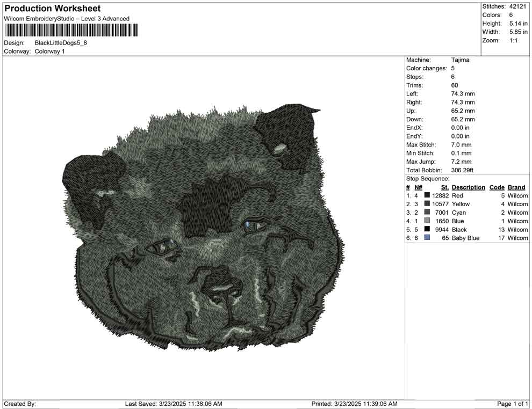This screenshot has height=409, width=532.
Task: Click the Baby Blue thread color swatch
Action: pos(427,238)
